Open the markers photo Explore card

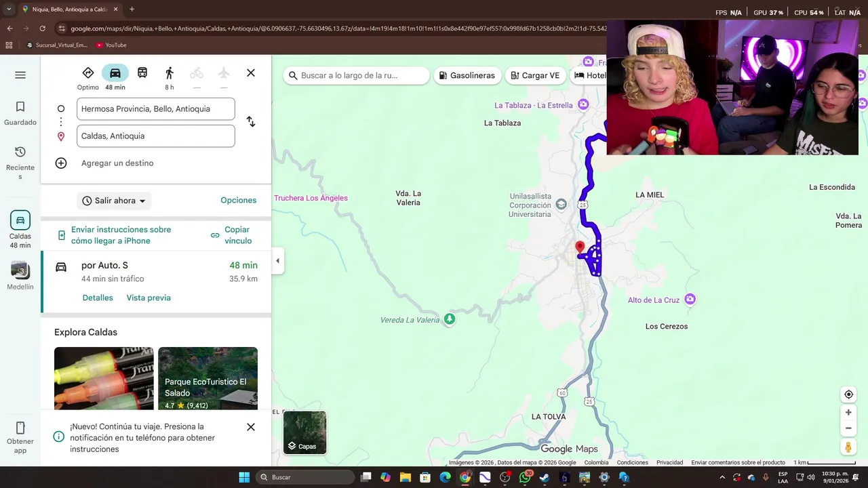tap(104, 378)
